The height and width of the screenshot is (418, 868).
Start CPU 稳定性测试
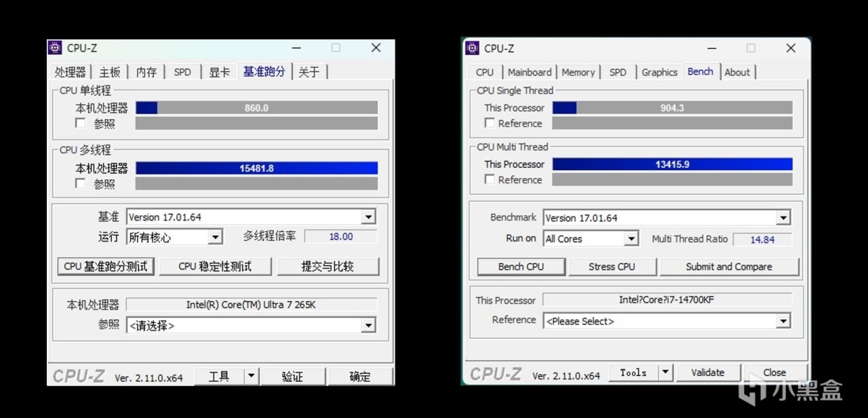click(x=215, y=266)
